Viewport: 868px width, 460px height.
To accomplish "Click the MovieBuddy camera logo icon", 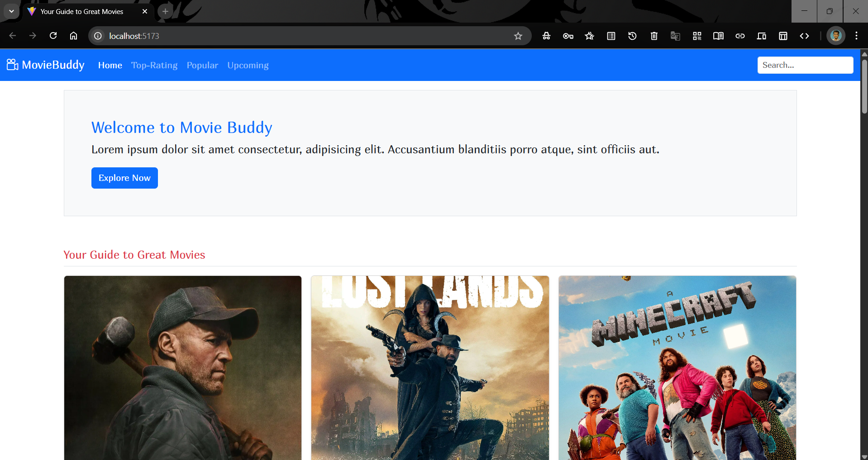I will pos(12,65).
